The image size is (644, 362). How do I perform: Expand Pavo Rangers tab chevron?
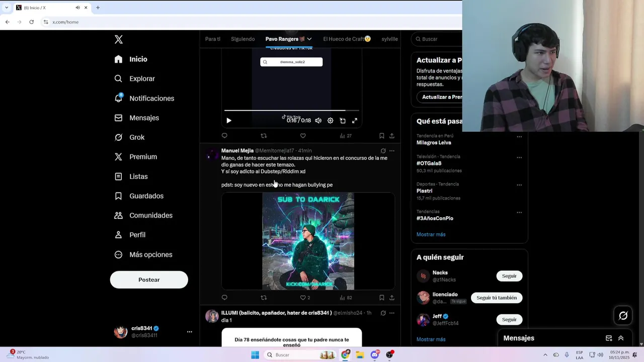pyautogui.click(x=309, y=39)
